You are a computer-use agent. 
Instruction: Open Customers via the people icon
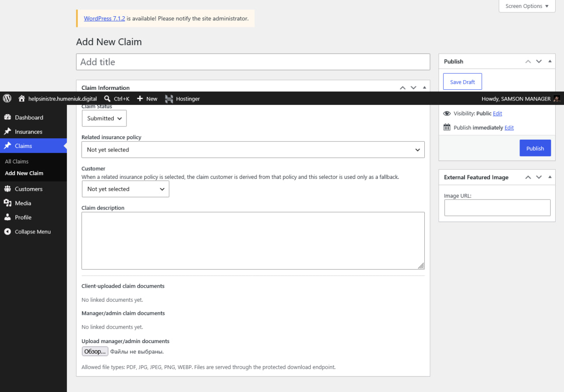7,189
